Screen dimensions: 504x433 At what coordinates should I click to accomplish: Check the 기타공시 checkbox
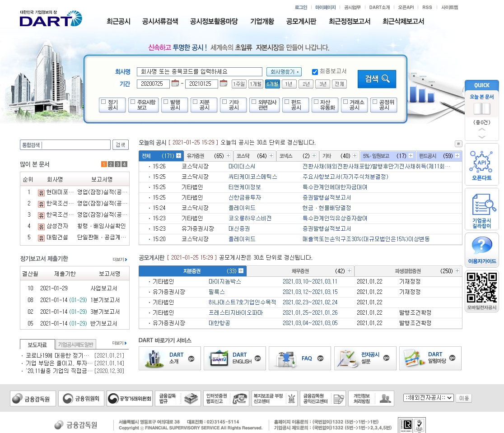click(225, 102)
